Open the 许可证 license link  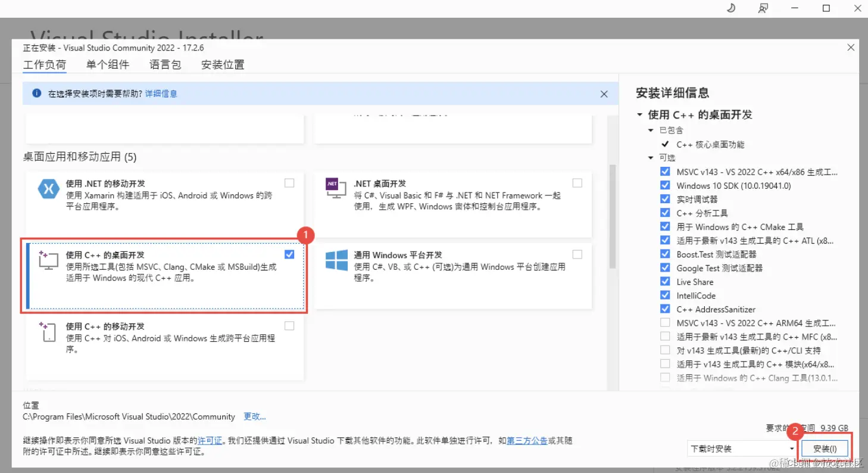point(210,441)
